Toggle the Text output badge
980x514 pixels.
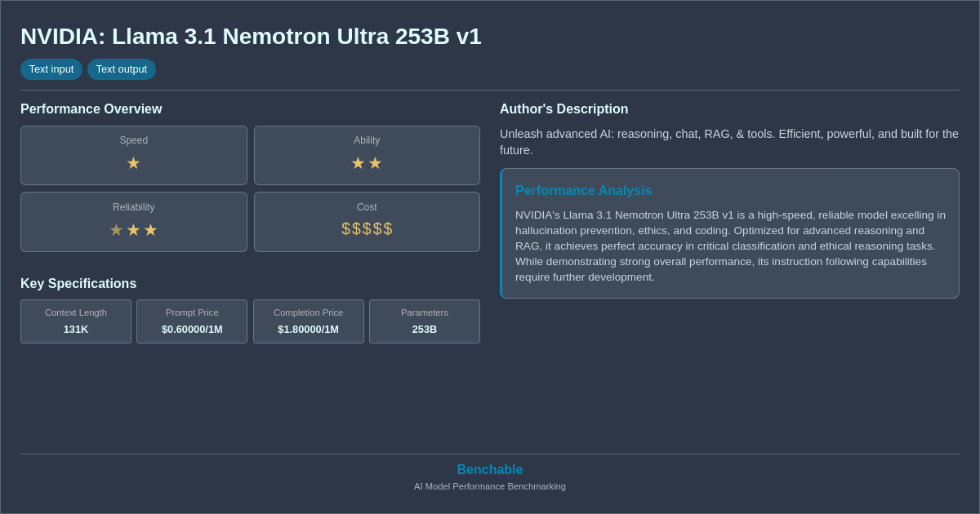click(x=122, y=69)
